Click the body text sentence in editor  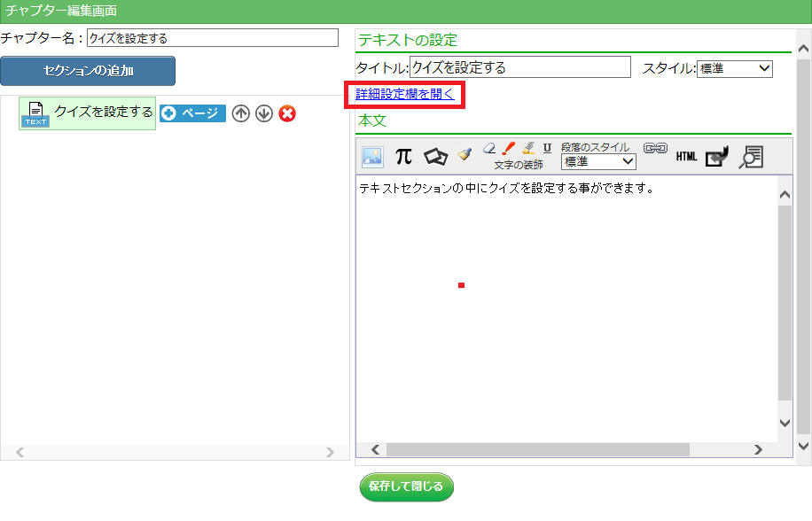point(506,189)
